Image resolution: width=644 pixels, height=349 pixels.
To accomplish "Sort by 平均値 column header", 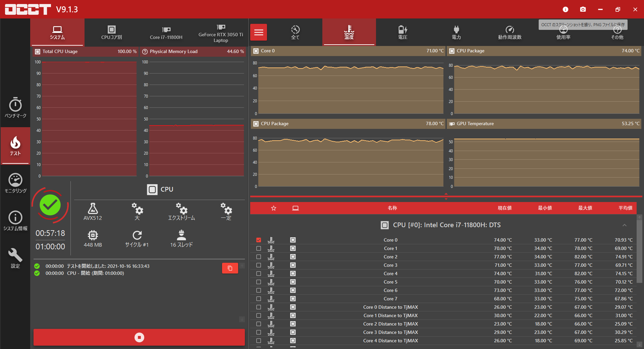I will (x=626, y=208).
